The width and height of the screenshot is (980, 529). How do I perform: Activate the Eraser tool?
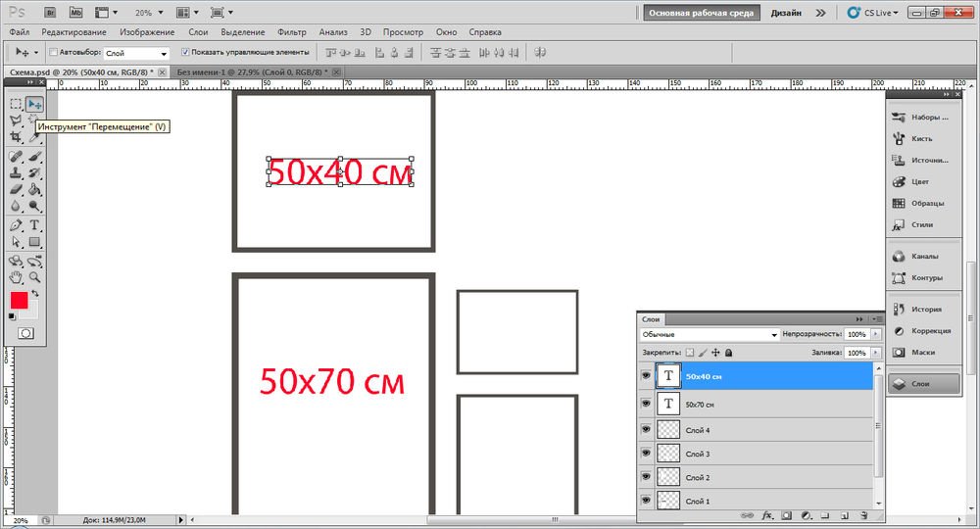click(17, 190)
